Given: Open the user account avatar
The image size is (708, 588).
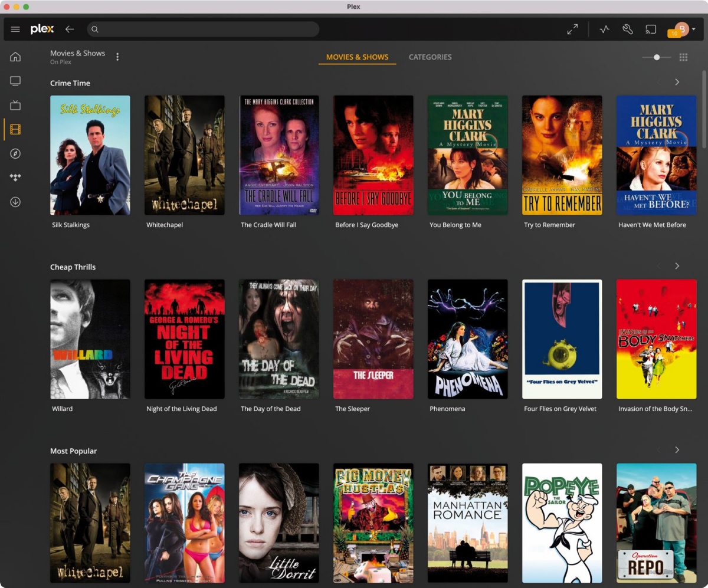Looking at the screenshot, I should pos(682,28).
